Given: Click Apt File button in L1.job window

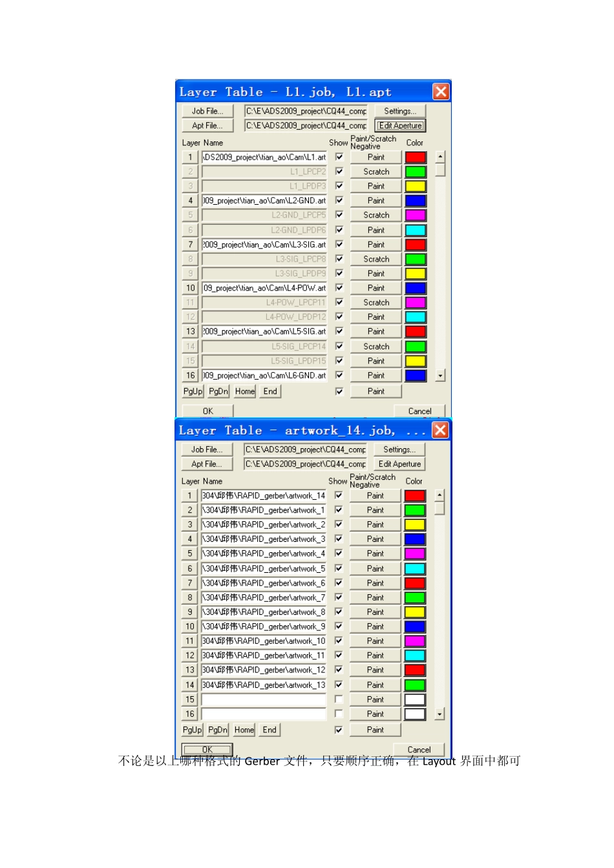Looking at the screenshot, I should [x=207, y=125].
